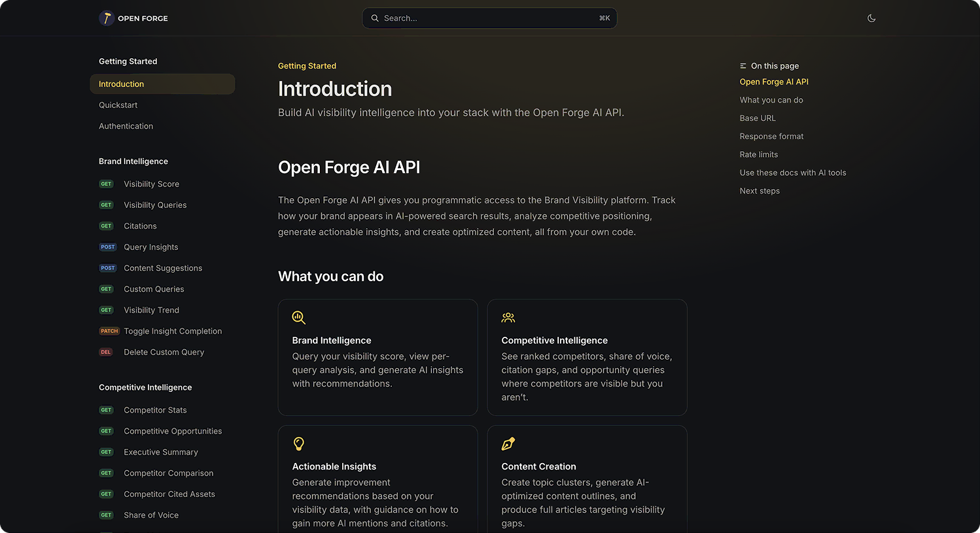Select Introduction in the sidebar
This screenshot has width=980, height=533.
(162, 84)
